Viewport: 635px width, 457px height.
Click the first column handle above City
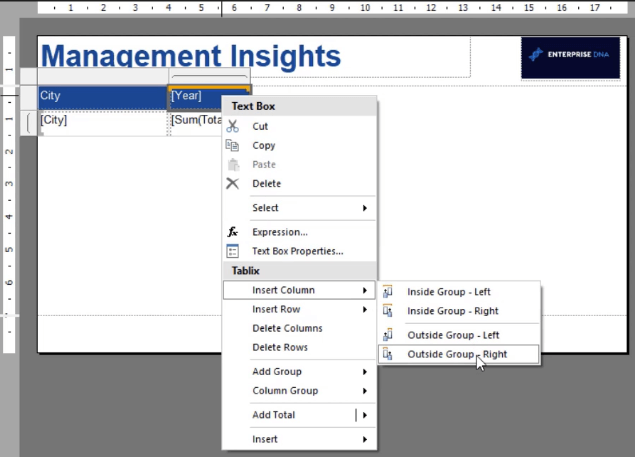(x=103, y=76)
